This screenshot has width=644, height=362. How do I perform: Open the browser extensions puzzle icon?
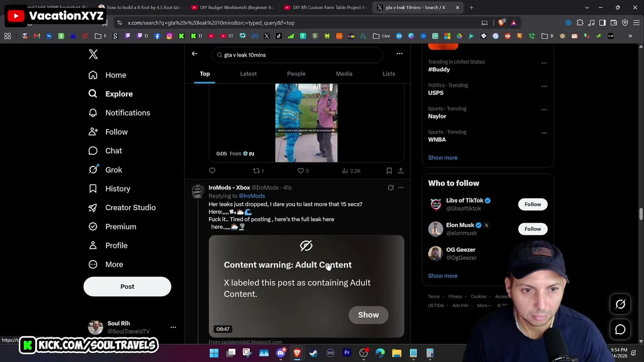(x=580, y=23)
